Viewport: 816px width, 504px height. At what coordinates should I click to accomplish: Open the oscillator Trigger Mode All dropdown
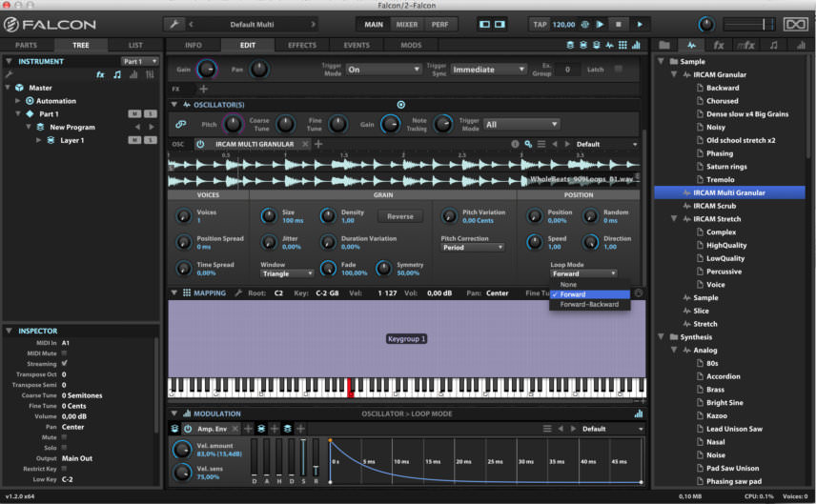pos(522,124)
